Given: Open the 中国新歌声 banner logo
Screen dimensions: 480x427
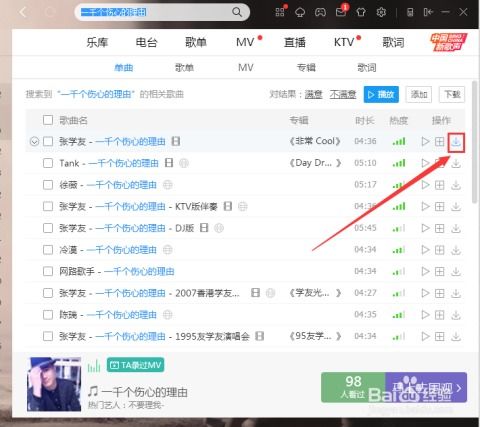Looking at the screenshot, I should (x=448, y=42).
